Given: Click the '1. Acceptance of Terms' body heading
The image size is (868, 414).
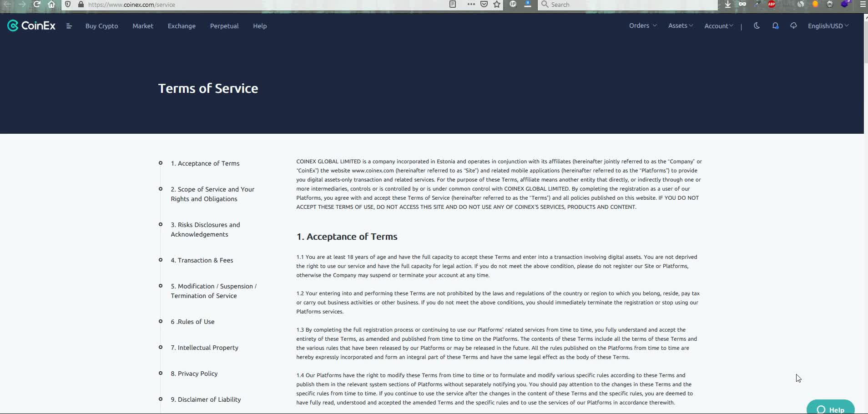Looking at the screenshot, I should click(x=347, y=237).
